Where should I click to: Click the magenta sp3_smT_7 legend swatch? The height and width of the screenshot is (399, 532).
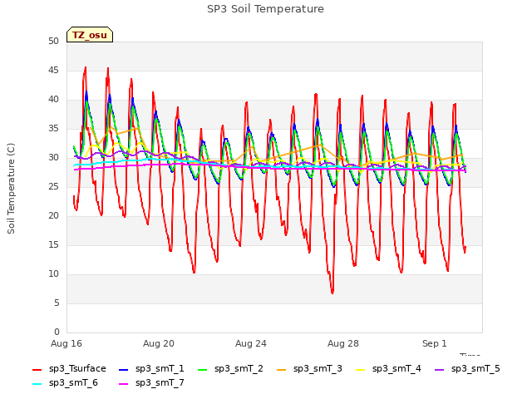[123, 384]
